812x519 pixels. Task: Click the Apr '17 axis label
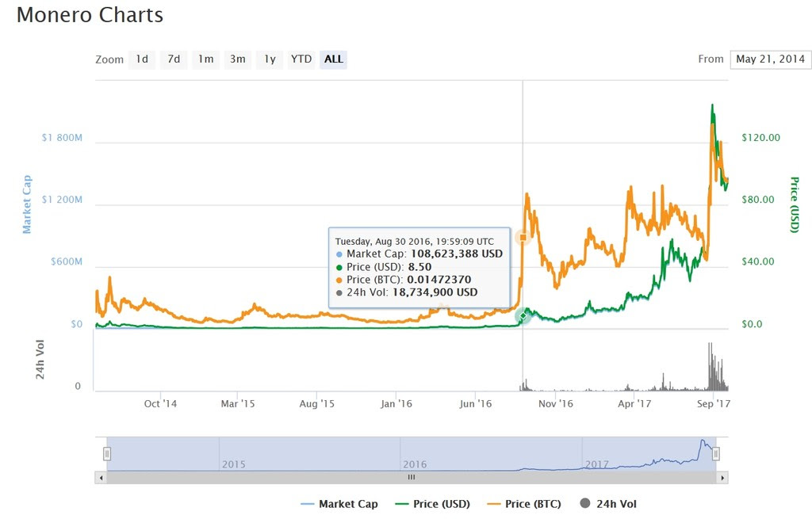pos(634,403)
